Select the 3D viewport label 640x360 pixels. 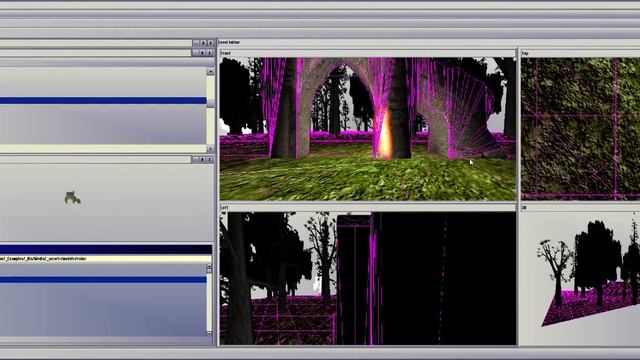(524, 208)
